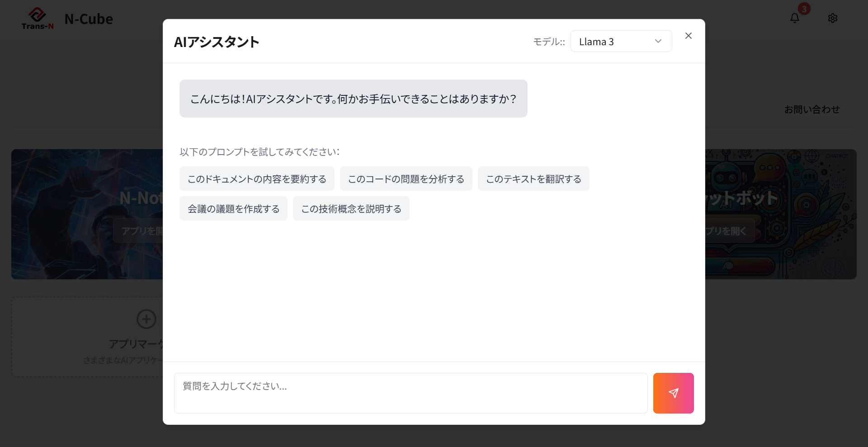Pick the 会議の議題を作成する prompt
The width and height of the screenshot is (868, 447).
coord(233,209)
